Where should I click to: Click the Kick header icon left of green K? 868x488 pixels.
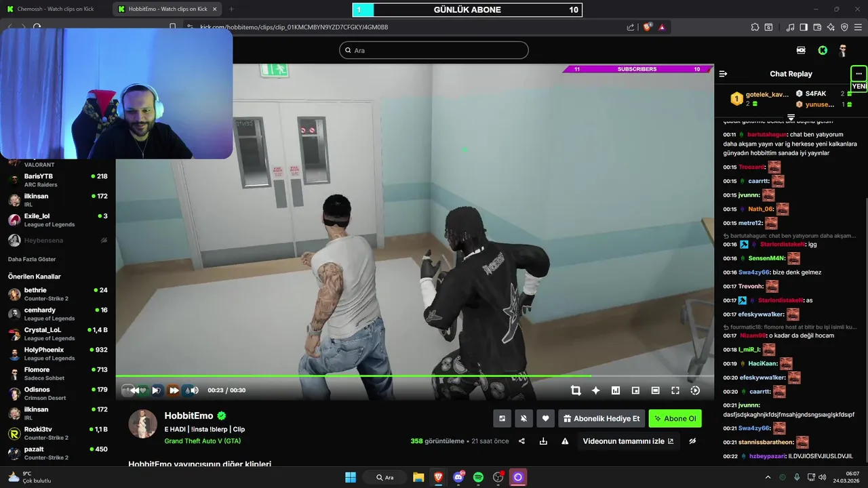coord(801,50)
